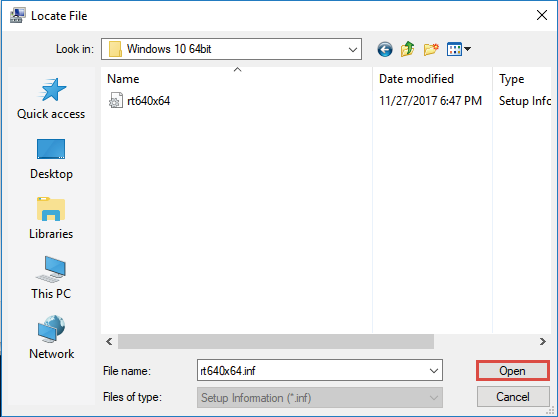
Task: Expand the Look in dropdown
Action: [x=353, y=49]
